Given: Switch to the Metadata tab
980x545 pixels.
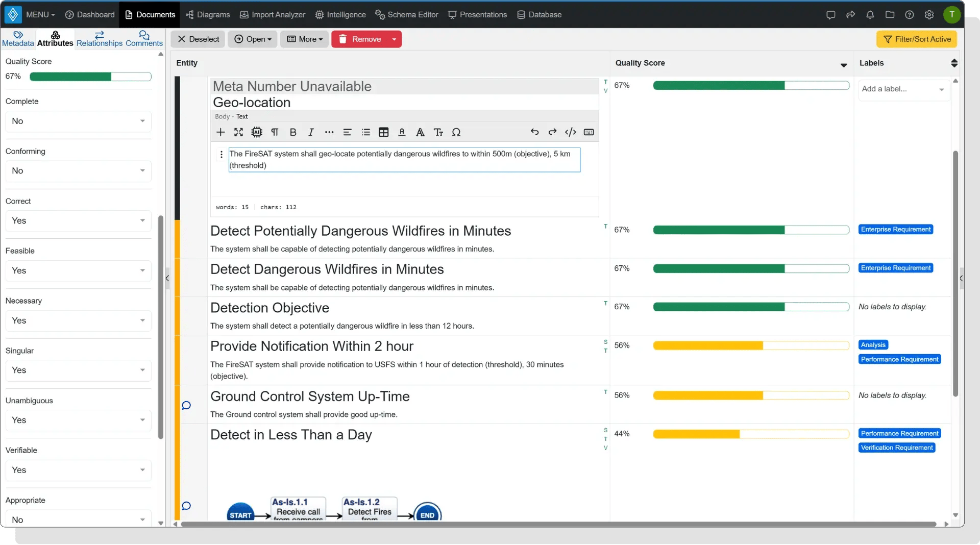Looking at the screenshot, I should (18, 39).
